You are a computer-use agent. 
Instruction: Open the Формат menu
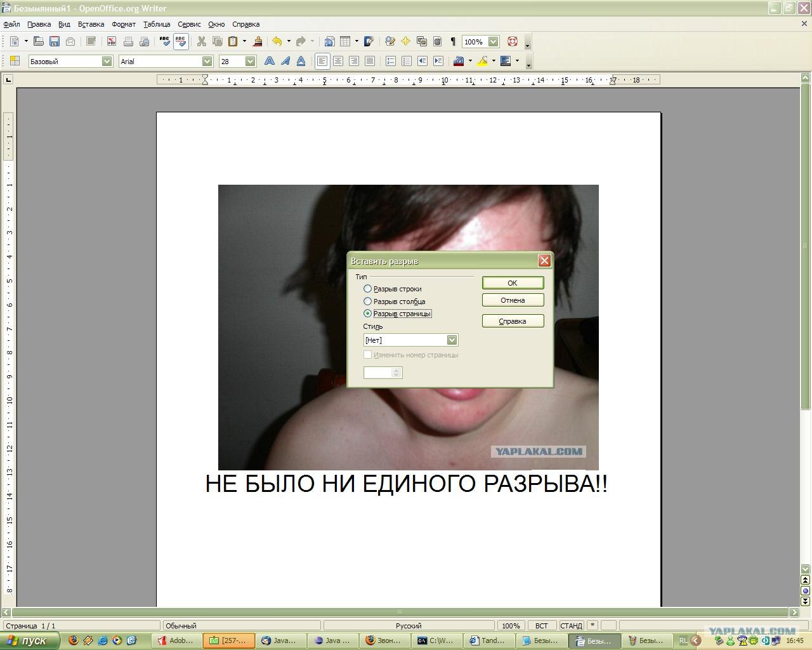[124, 24]
